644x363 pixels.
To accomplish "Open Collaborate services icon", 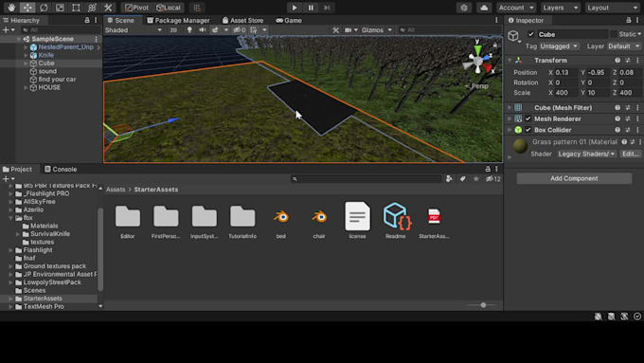I will point(464,8).
